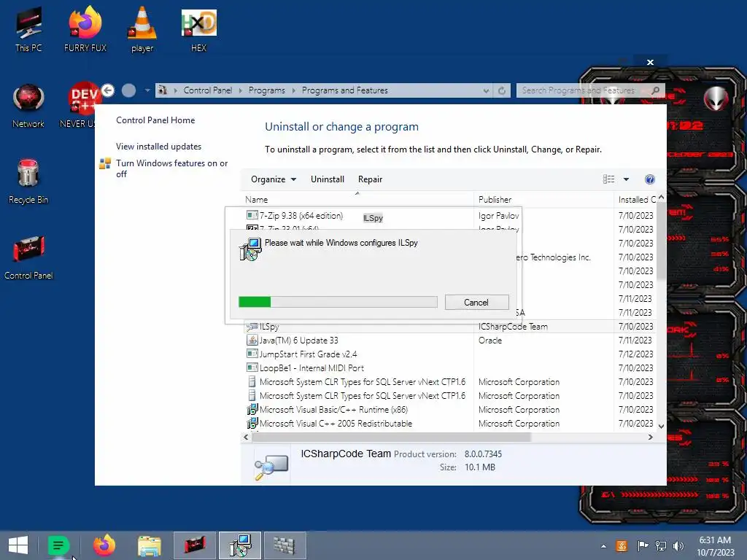Open the firewall brick wall taskbar icon

point(285,545)
